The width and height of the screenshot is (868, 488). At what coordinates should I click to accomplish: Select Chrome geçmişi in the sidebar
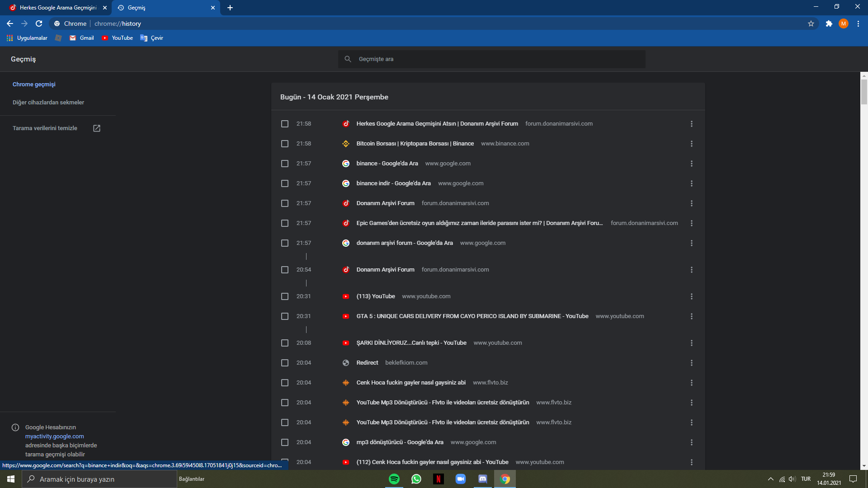(34, 84)
